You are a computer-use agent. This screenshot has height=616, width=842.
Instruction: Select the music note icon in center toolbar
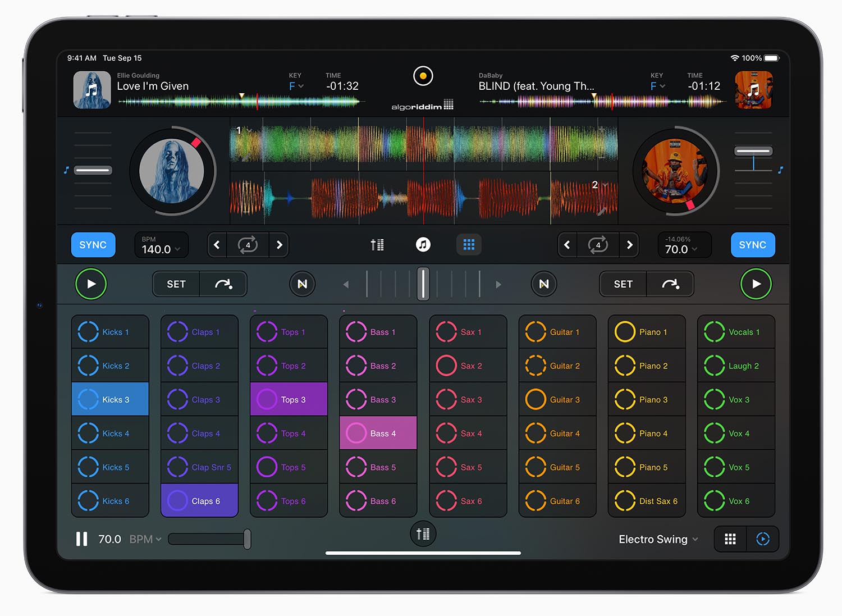[423, 245]
